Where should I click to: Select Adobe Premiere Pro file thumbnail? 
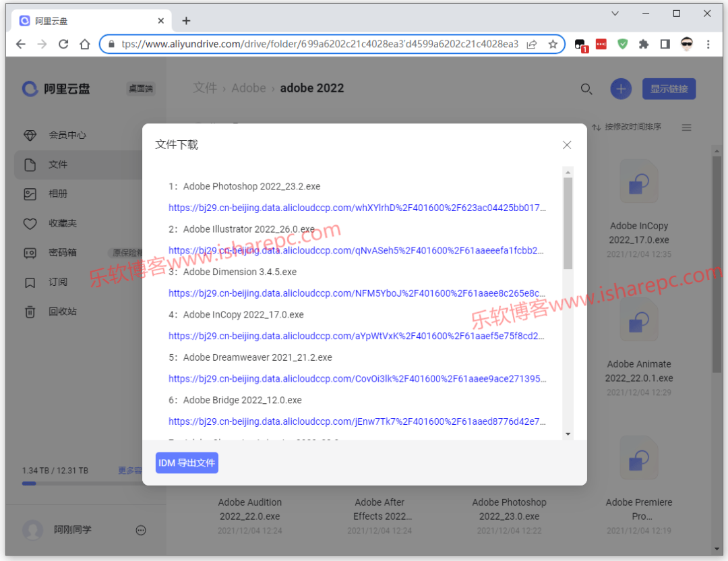click(639, 458)
